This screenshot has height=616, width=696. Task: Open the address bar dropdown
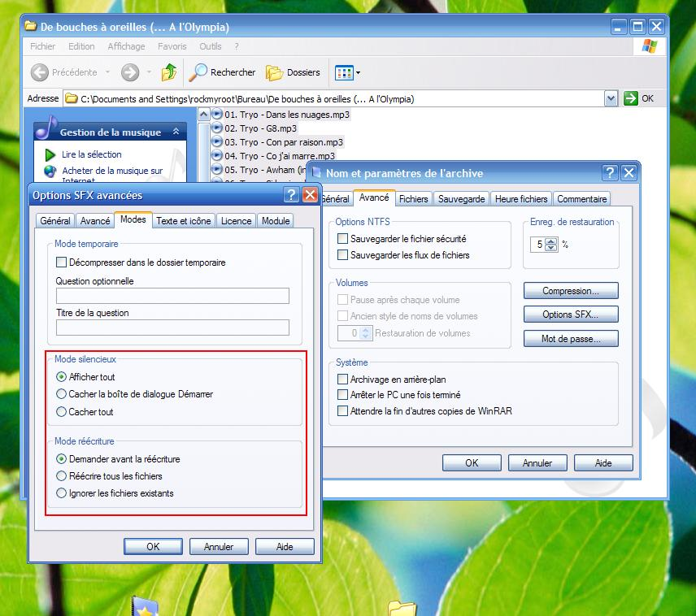pos(611,98)
